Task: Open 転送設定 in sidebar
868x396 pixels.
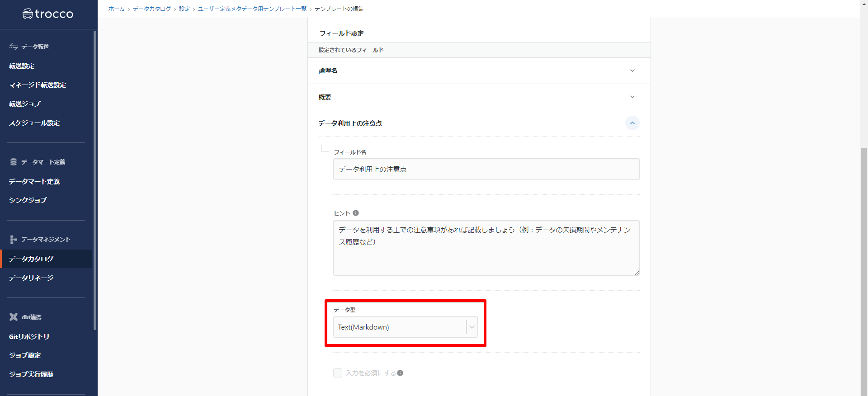Action: pos(22,66)
